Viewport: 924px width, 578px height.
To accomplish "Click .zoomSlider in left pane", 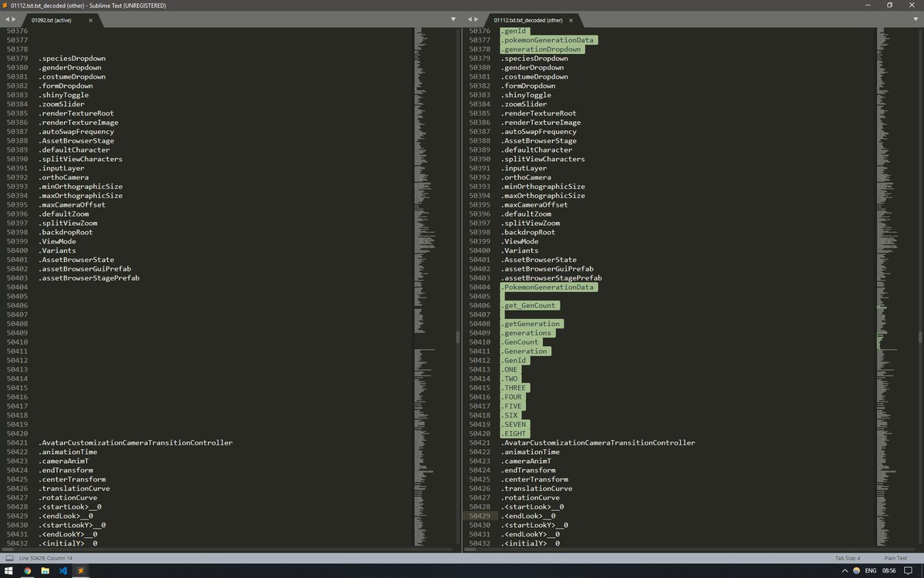I will 62,104.
